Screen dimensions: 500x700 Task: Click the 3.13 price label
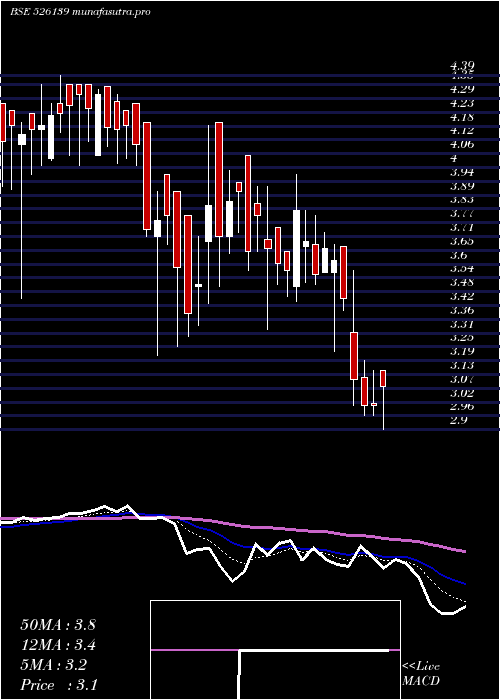click(x=462, y=366)
